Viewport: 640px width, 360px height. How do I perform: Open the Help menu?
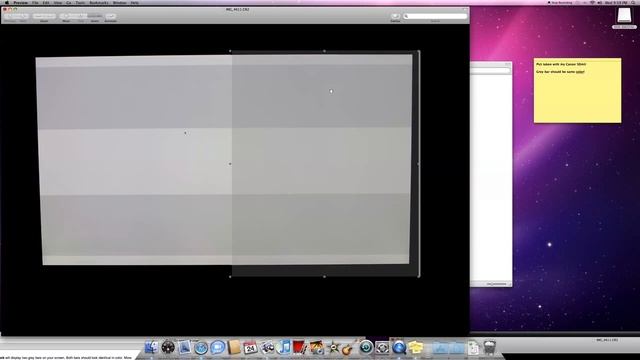coord(134,2)
